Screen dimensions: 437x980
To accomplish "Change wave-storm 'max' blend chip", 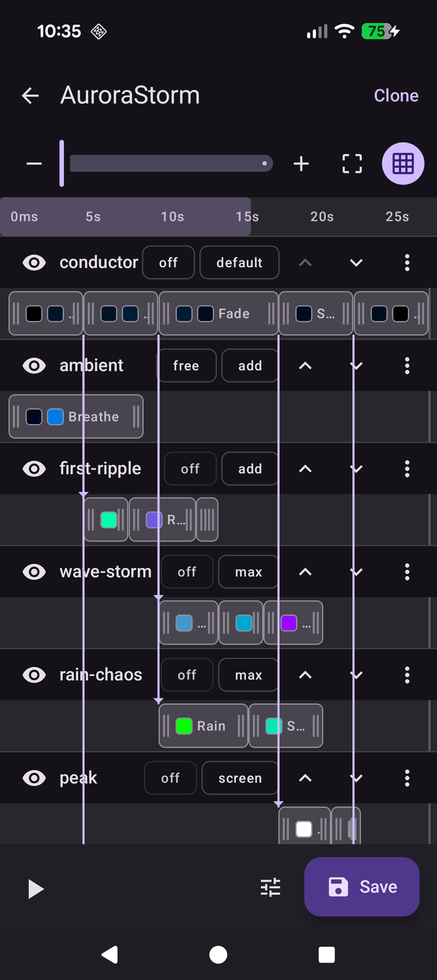I will (248, 572).
